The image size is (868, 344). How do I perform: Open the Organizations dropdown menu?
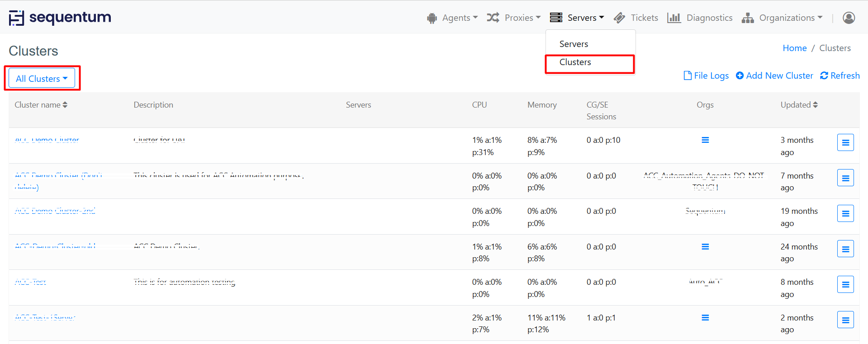pos(782,18)
